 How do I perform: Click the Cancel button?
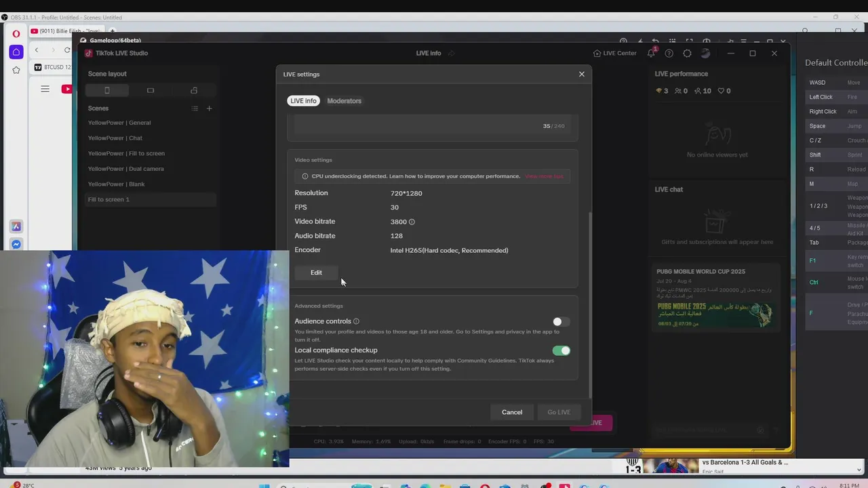(x=512, y=412)
